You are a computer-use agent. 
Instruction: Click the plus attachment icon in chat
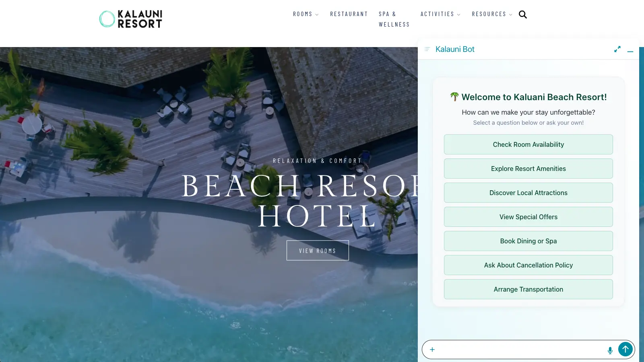pos(432,350)
